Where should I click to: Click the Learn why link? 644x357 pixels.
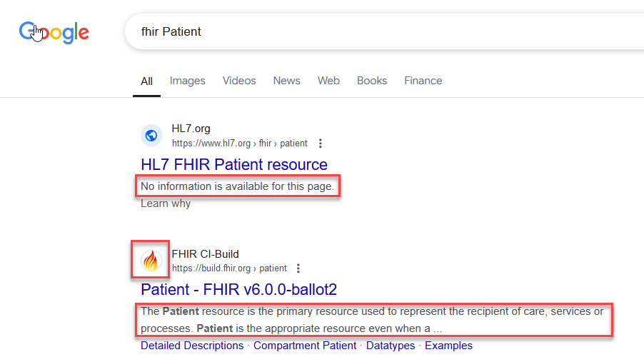pos(166,203)
